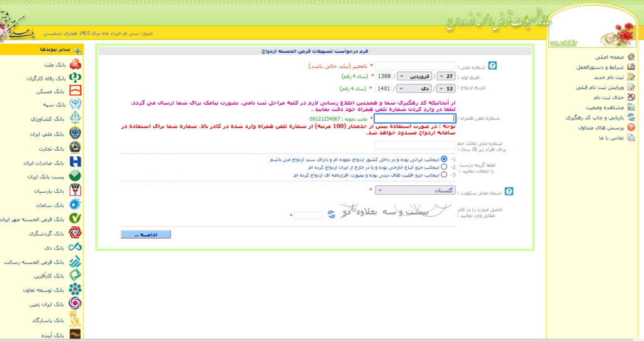Click the Mehr Iran bank logo icon
Screen dimensions: 644x341
click(75, 219)
